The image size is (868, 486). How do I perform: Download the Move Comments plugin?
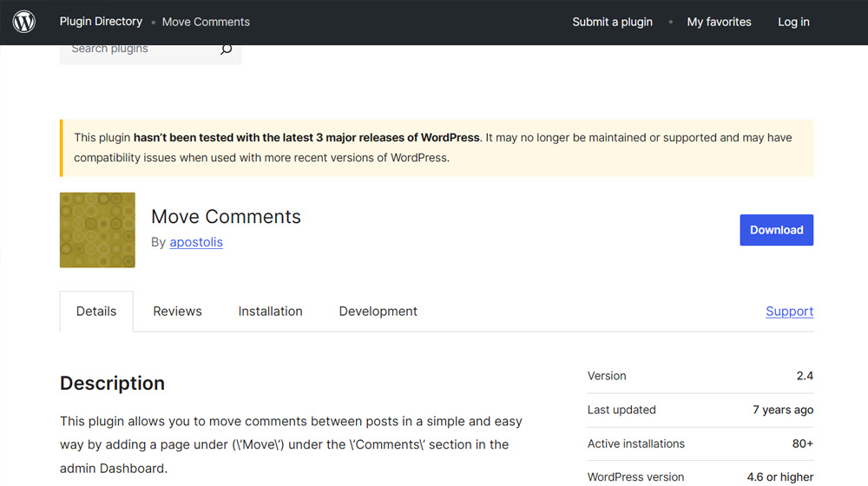click(776, 230)
